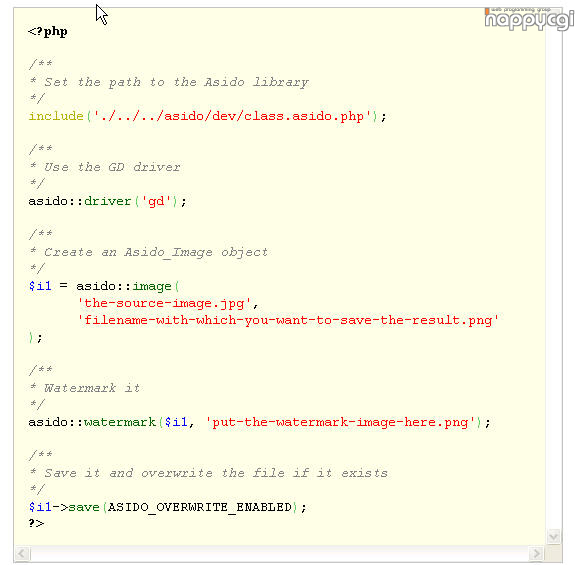Click the asido::driver function call

pos(80,201)
